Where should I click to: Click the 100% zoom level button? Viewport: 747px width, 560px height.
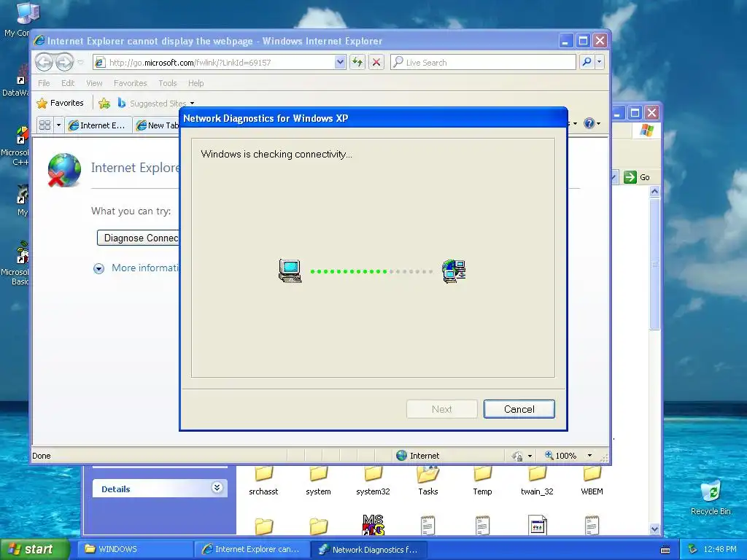coord(561,456)
